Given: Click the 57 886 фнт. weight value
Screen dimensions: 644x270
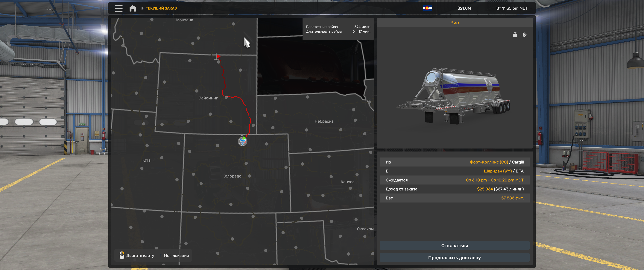Looking at the screenshot, I should tap(512, 198).
